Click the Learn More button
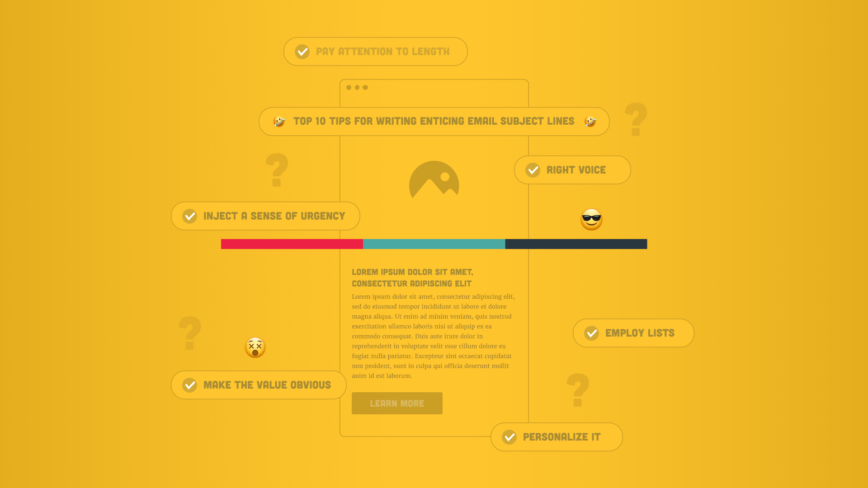Viewport: 868px width, 488px height. 397,403
